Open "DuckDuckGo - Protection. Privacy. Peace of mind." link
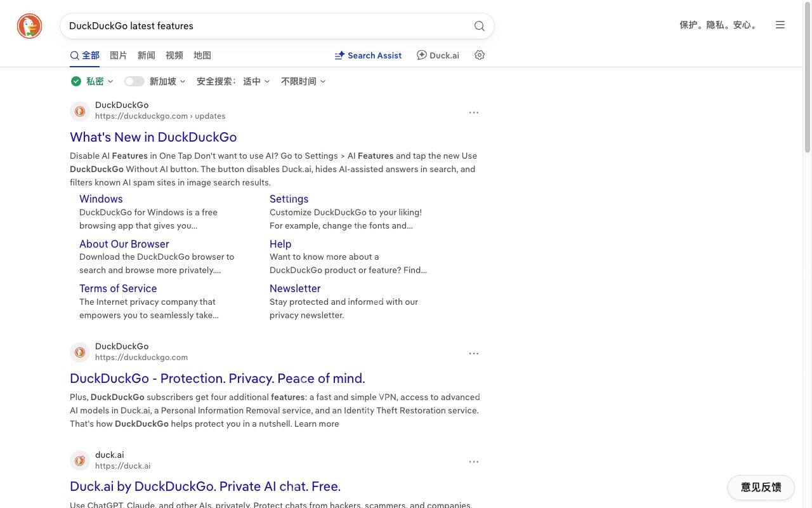812x508 pixels. click(218, 378)
